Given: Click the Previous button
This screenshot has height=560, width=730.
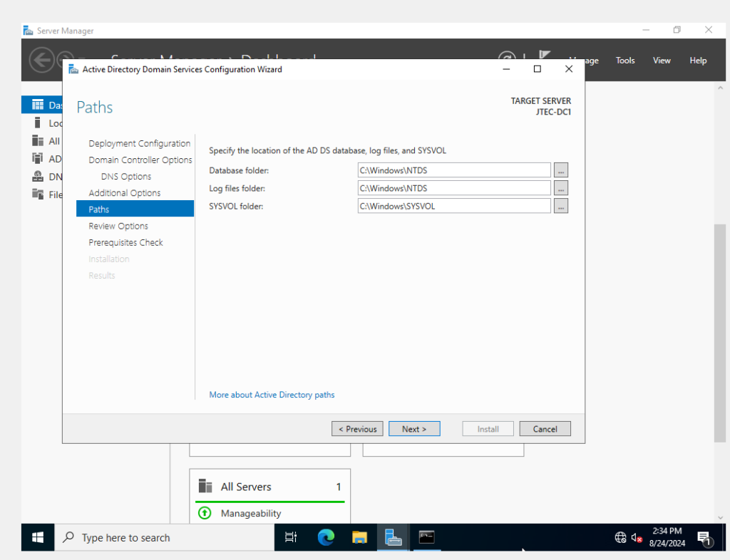Looking at the screenshot, I should 357,429.
